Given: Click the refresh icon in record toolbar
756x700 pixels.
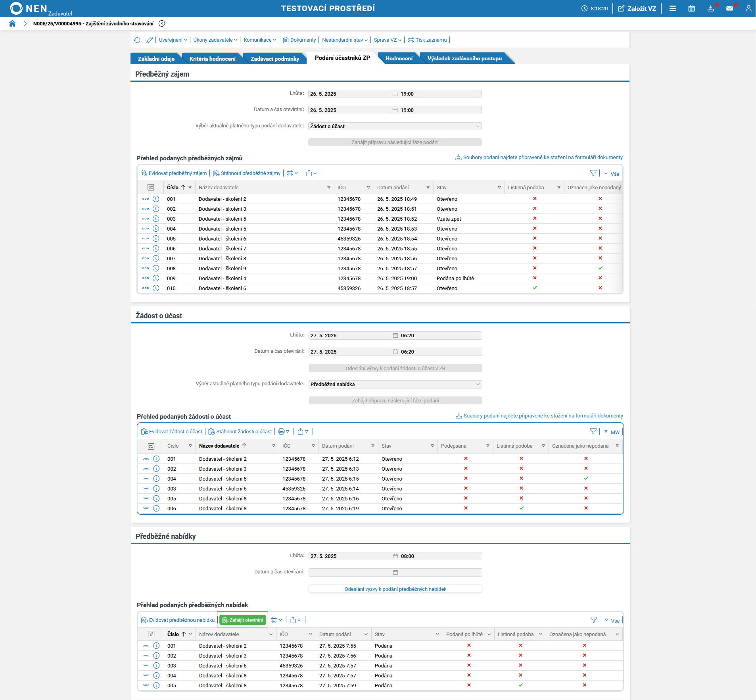Looking at the screenshot, I should (137, 40).
